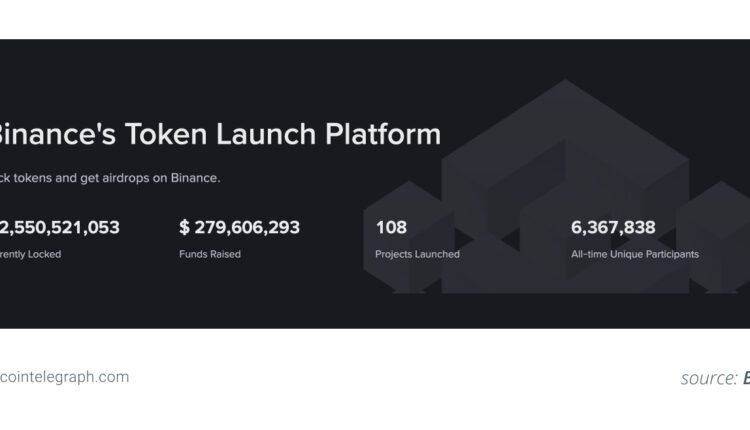
Task: Click the Funds Raised label
Action: coord(209,254)
